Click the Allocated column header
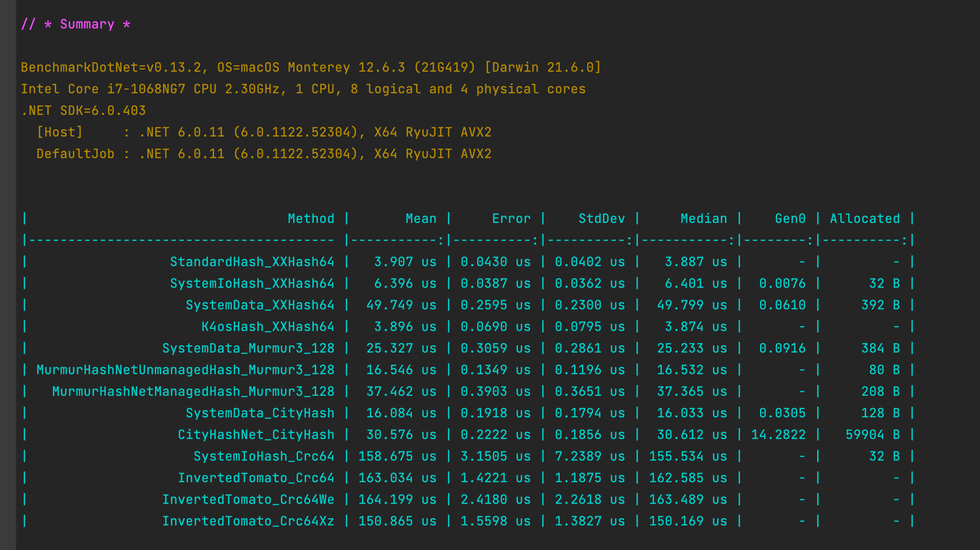Screen dimensions: 980x550 pyautogui.click(x=865, y=219)
